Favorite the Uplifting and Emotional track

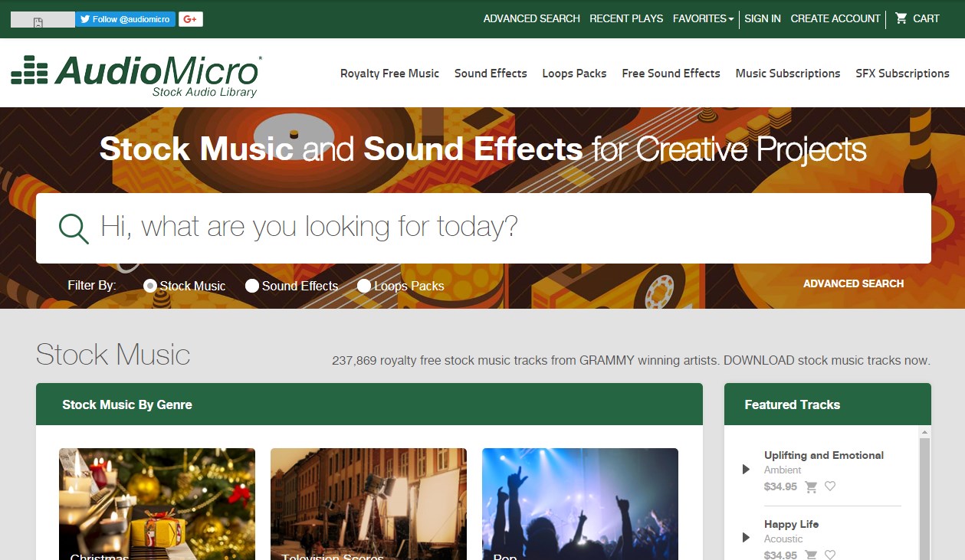830,486
